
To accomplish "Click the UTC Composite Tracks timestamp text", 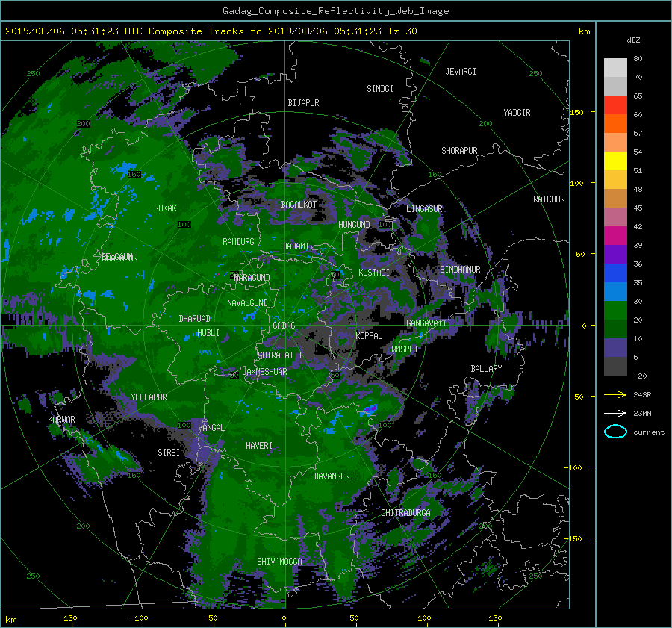I will [211, 31].
